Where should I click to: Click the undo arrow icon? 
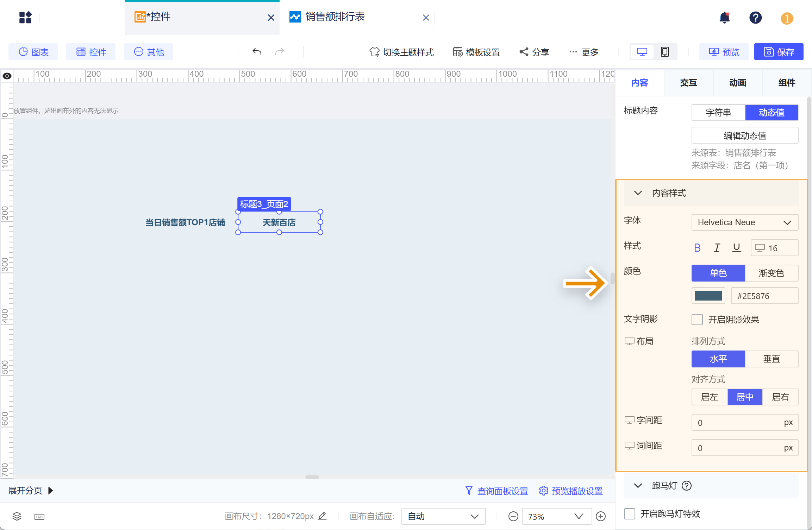click(x=257, y=52)
